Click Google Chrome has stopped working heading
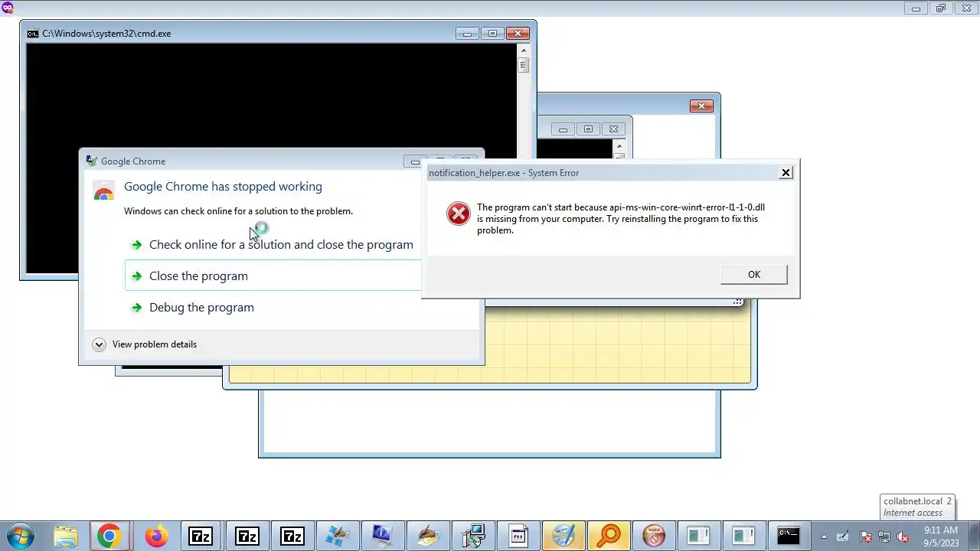Viewport: 980px width, 551px height. coord(223,186)
